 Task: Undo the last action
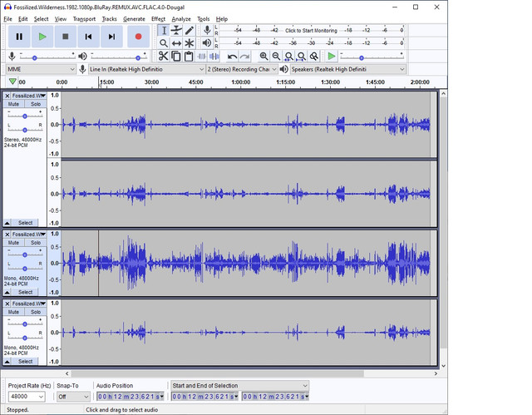coord(232,57)
